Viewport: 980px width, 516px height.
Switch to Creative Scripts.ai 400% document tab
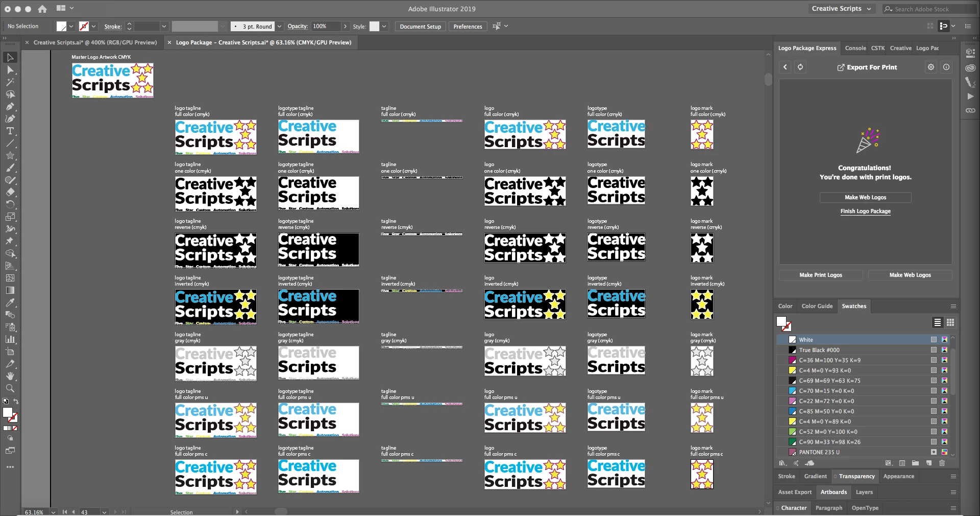click(95, 42)
